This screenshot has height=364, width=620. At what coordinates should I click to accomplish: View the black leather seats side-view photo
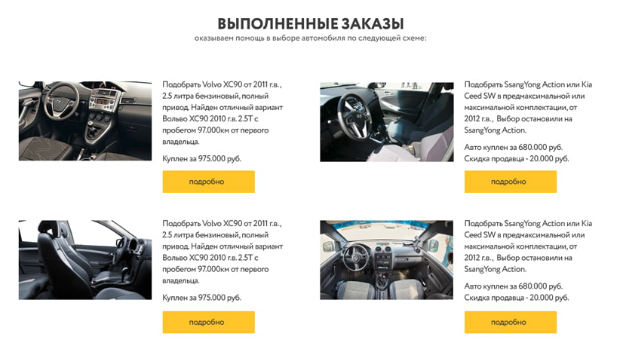click(85, 260)
